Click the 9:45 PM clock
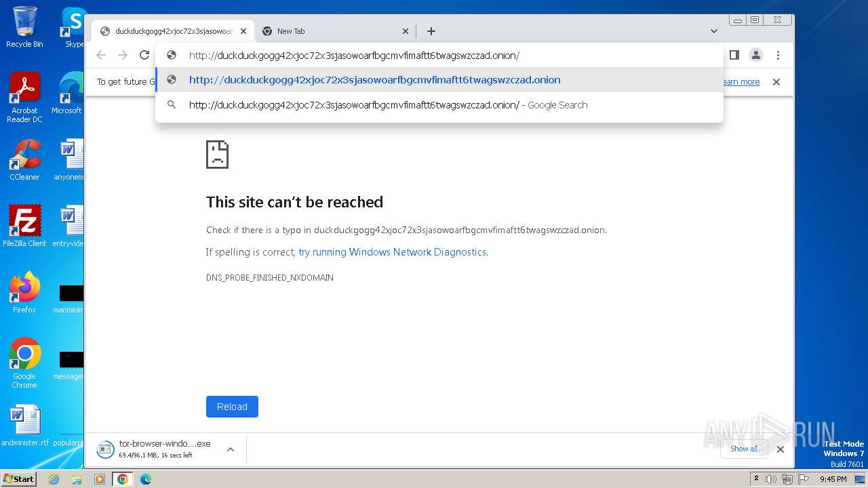 tap(833, 479)
